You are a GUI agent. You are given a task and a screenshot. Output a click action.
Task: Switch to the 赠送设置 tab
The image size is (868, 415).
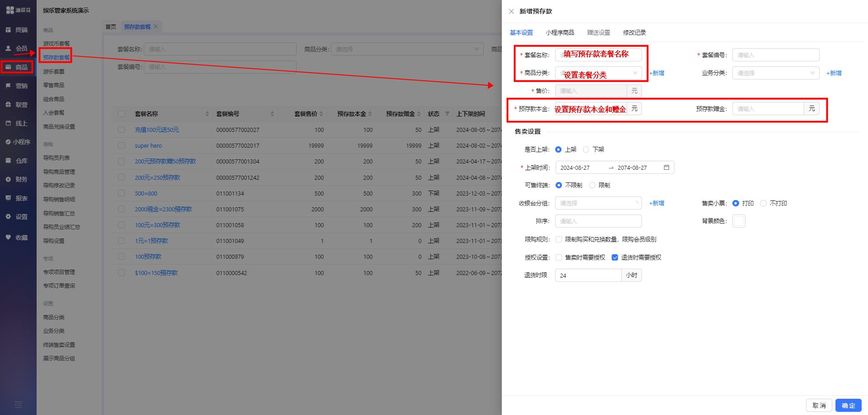coord(599,33)
